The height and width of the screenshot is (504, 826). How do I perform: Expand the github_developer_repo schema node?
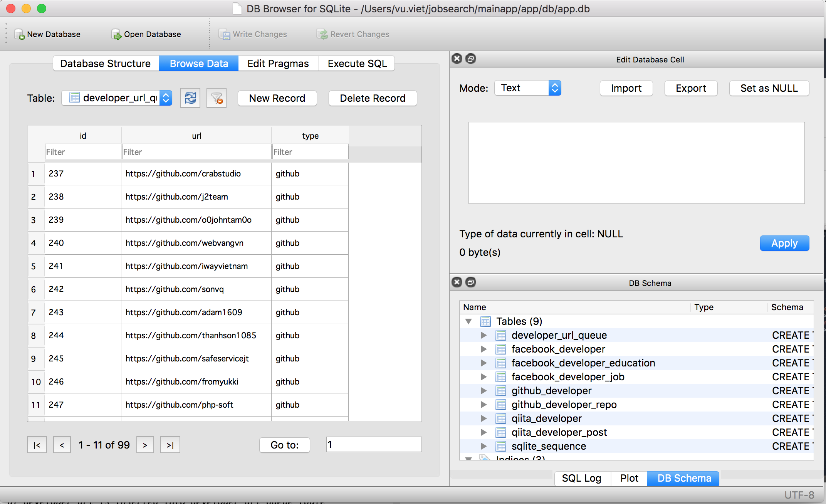[x=484, y=405]
